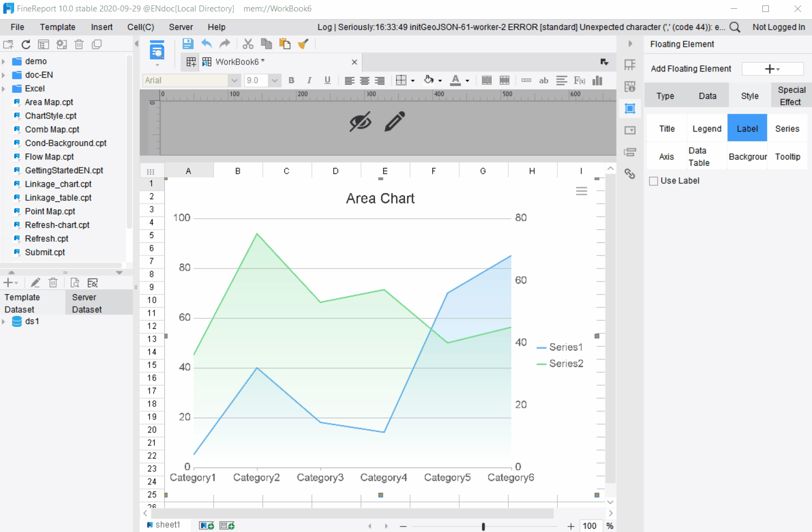Expand the ds1 dataset node

coord(4,321)
